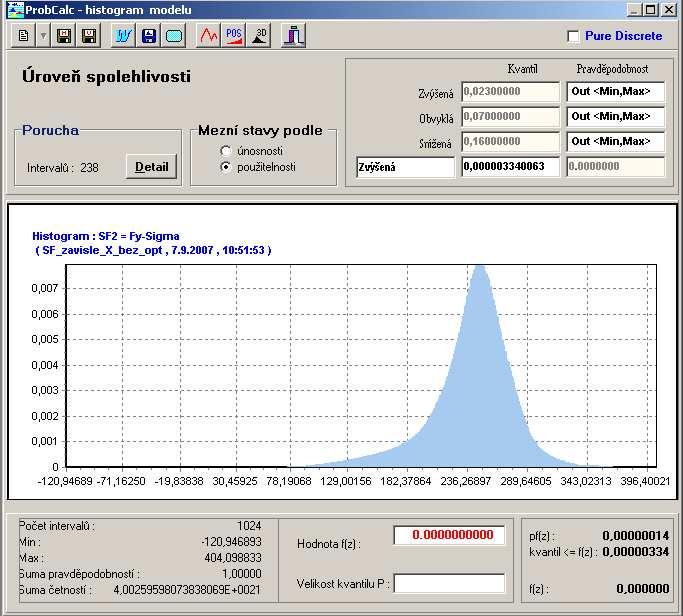Click the Velikost kvantilu P input field

coord(449,583)
